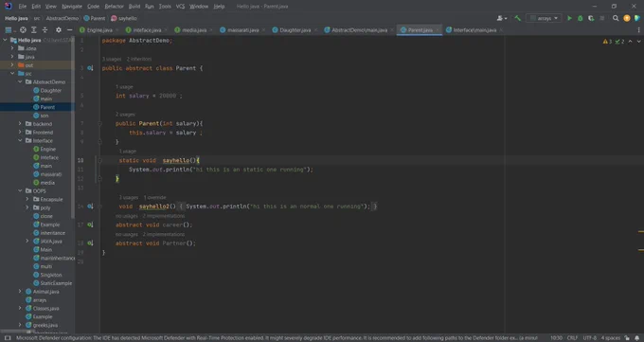Image resolution: width=644 pixels, height=342 pixels.
Task: Build project with the green hammer icon
Action: tap(518, 18)
